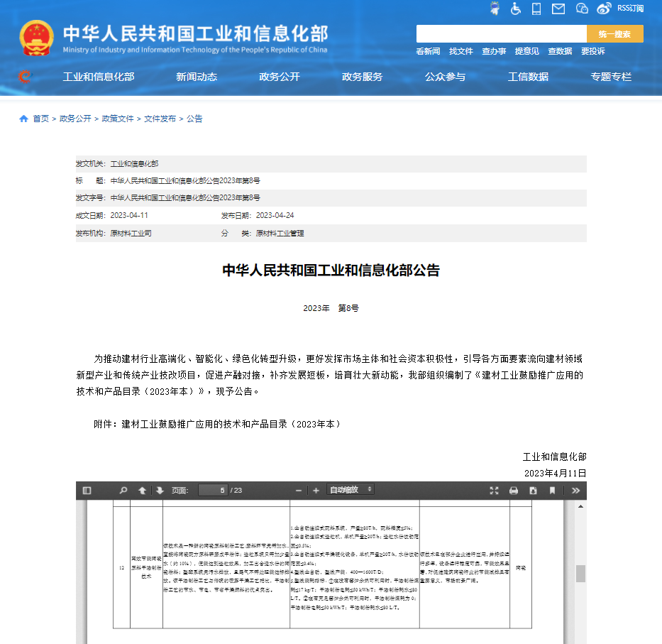Image resolution: width=662 pixels, height=644 pixels.
Task: Print the PDF document
Action: tap(514, 490)
